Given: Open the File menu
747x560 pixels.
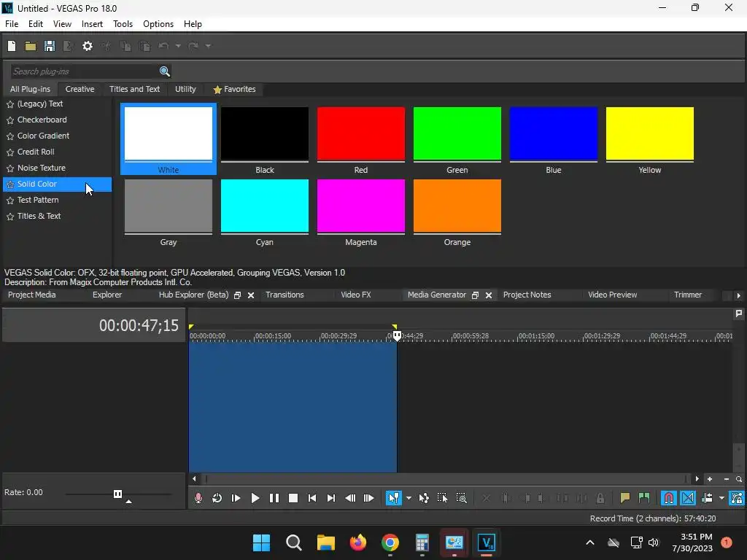Looking at the screenshot, I should click(12, 24).
